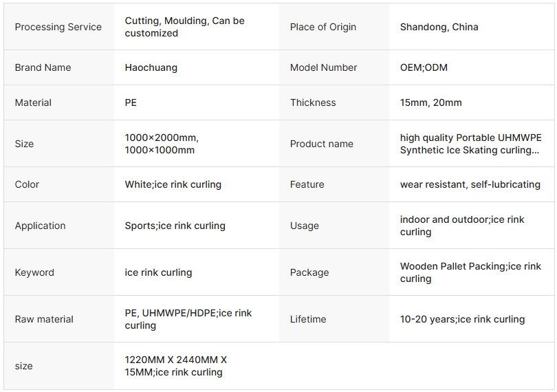The image size is (557, 392).
Task: Click the "Cutting, Moulding, Can be customized" value
Action: click(184, 27)
